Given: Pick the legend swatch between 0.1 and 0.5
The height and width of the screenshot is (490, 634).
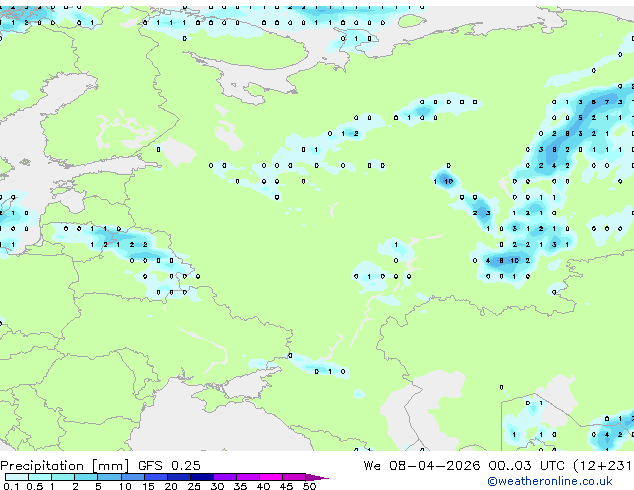Looking at the screenshot, I should pos(17,477).
